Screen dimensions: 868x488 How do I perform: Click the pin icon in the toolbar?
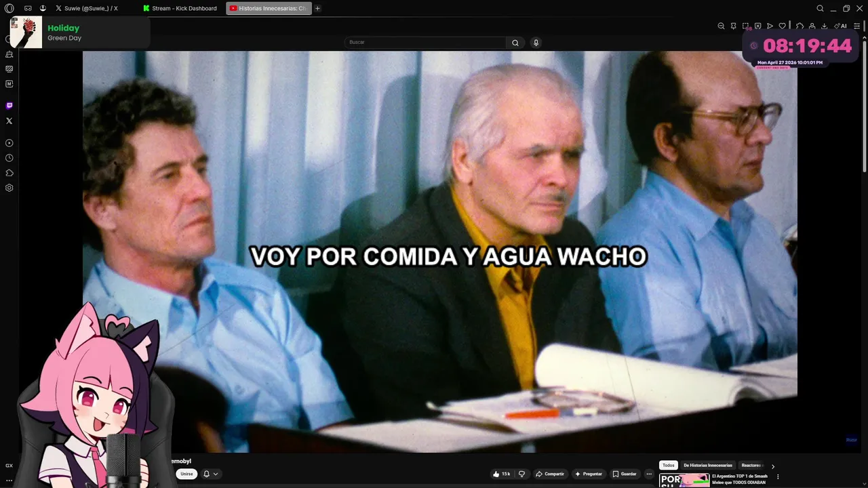point(733,26)
